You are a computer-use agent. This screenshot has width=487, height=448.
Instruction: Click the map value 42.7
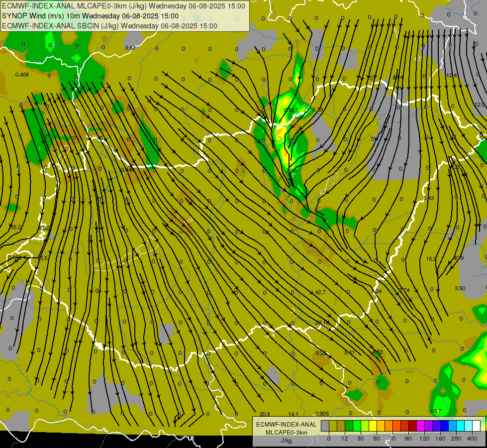click(x=320, y=292)
